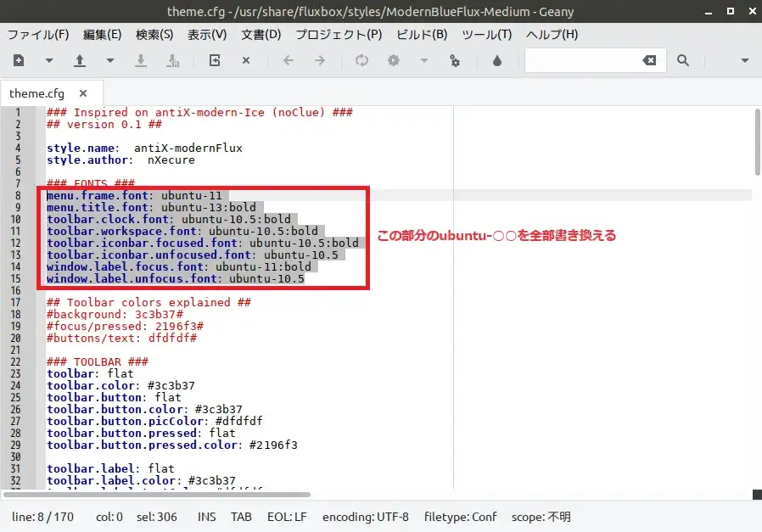Expand the recent files dropdown arrow
This screenshot has height=532, width=762.
109,60
